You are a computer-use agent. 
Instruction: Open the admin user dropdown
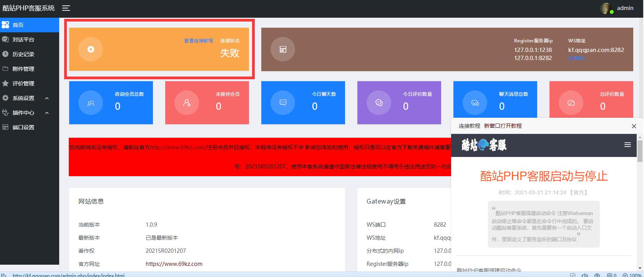[625, 8]
